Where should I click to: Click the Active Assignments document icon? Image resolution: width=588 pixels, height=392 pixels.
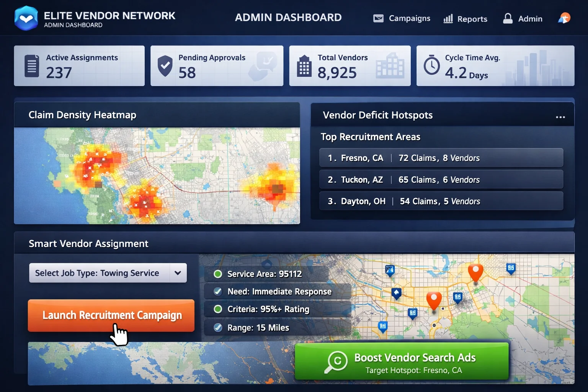pos(32,66)
